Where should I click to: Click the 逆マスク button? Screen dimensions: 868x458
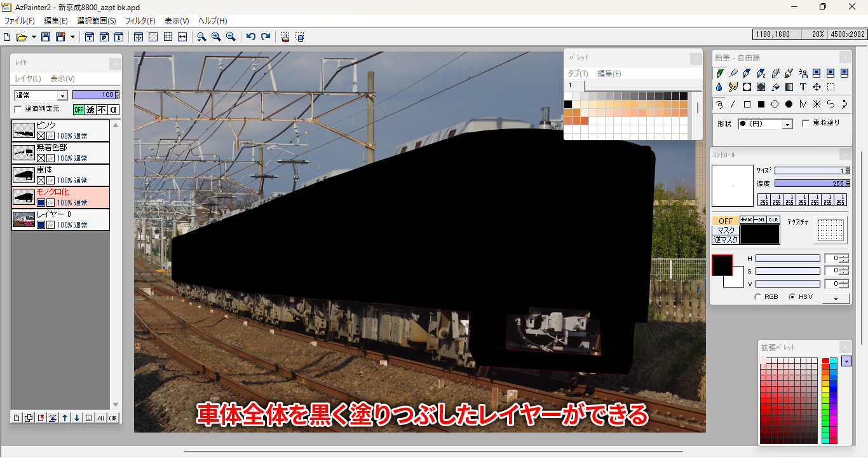726,240
